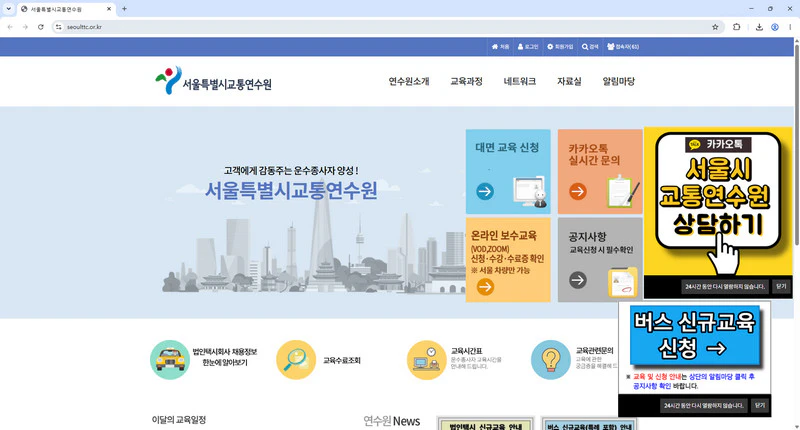The image size is (800, 430).
Task: Close the 카카오톡 popup with 닫기
Action: (781, 287)
